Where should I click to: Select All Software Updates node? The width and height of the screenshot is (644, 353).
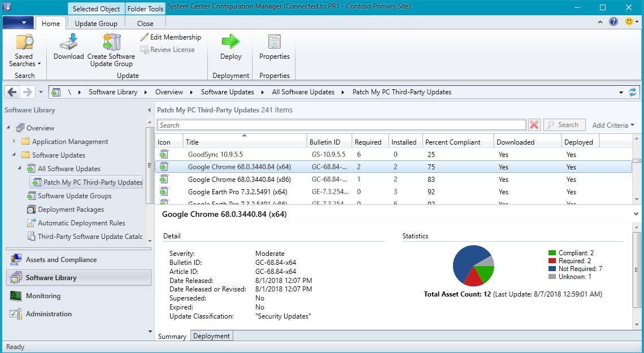(x=69, y=169)
